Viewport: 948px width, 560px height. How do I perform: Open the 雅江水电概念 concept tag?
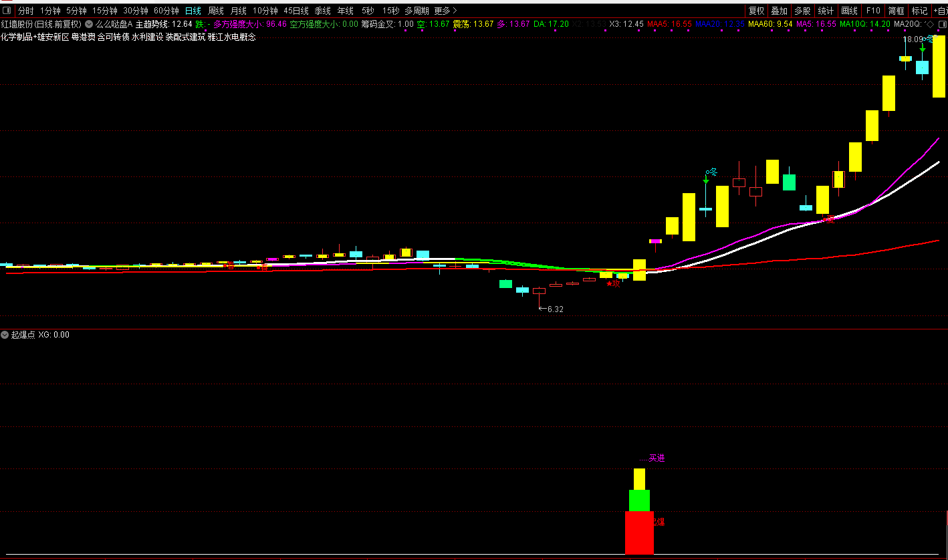[x=232, y=37]
